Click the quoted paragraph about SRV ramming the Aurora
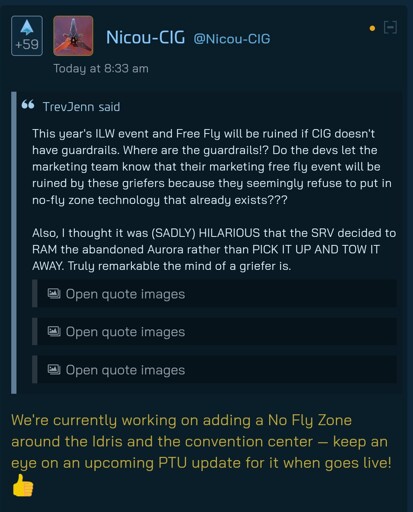The height and width of the screenshot is (512, 413). (x=214, y=249)
